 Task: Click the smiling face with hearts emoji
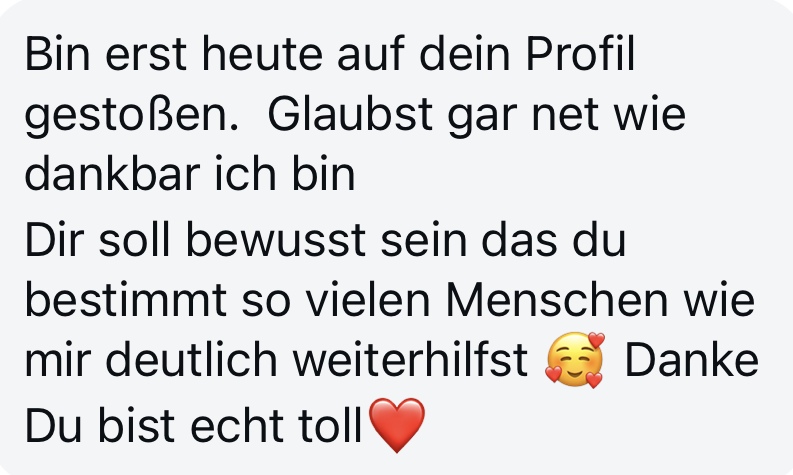(575, 360)
